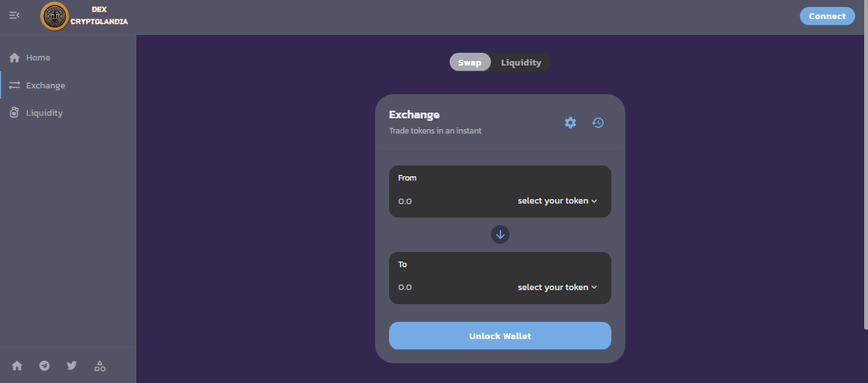
Task: Open exchange settings with the gear icon
Action: [570, 123]
